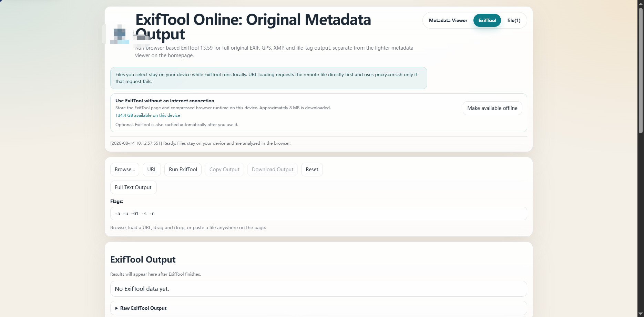The width and height of the screenshot is (644, 317).
Task: Click the 'ExifTool Output' heading
Action: (x=143, y=259)
